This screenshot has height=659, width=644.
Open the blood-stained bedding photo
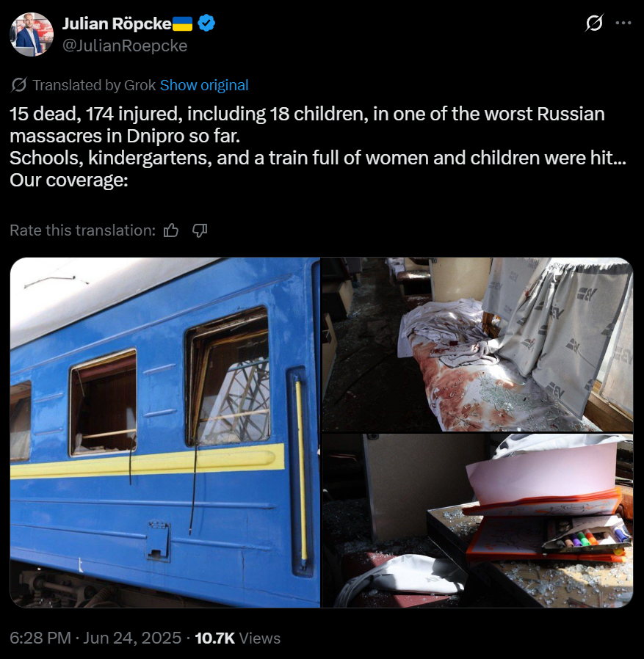click(x=477, y=345)
